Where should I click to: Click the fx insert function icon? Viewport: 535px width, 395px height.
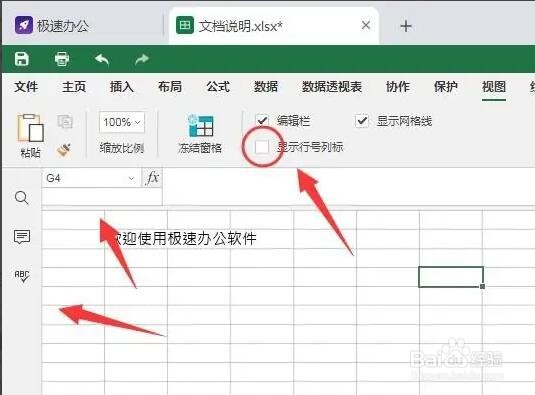pos(152,178)
